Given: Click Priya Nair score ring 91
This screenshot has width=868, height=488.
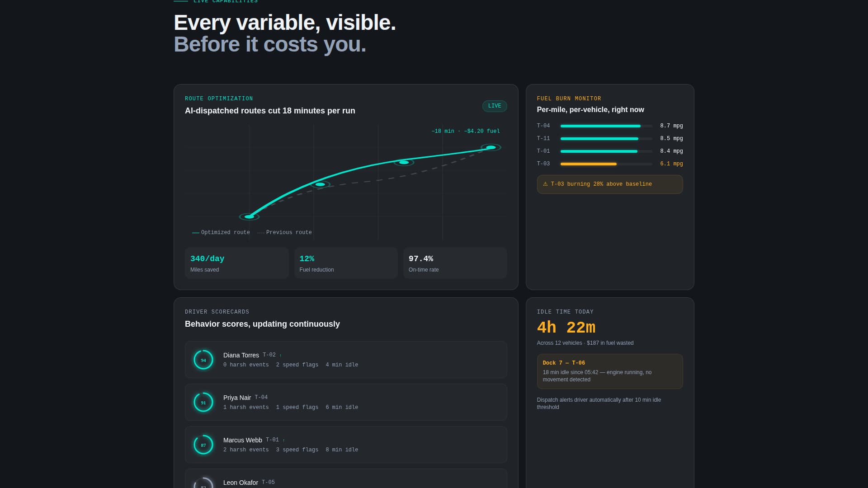Looking at the screenshot, I should pos(203,403).
